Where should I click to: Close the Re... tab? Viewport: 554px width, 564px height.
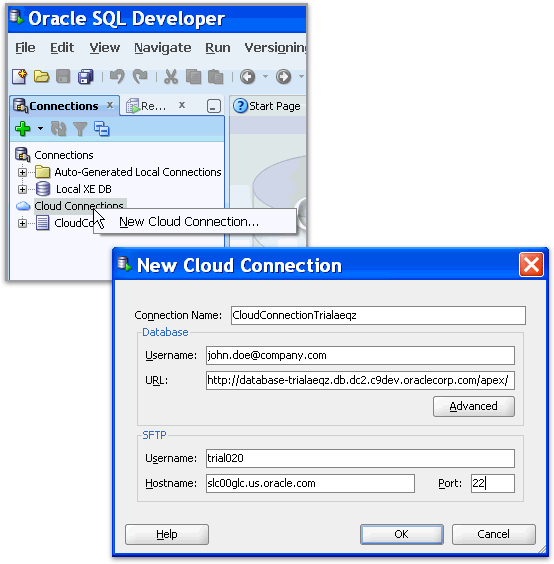[x=182, y=105]
